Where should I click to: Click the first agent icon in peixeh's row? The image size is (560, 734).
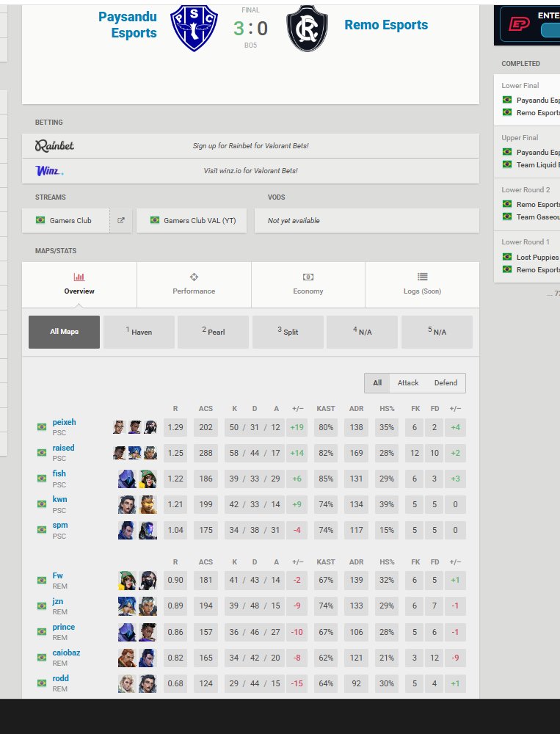[120, 427]
